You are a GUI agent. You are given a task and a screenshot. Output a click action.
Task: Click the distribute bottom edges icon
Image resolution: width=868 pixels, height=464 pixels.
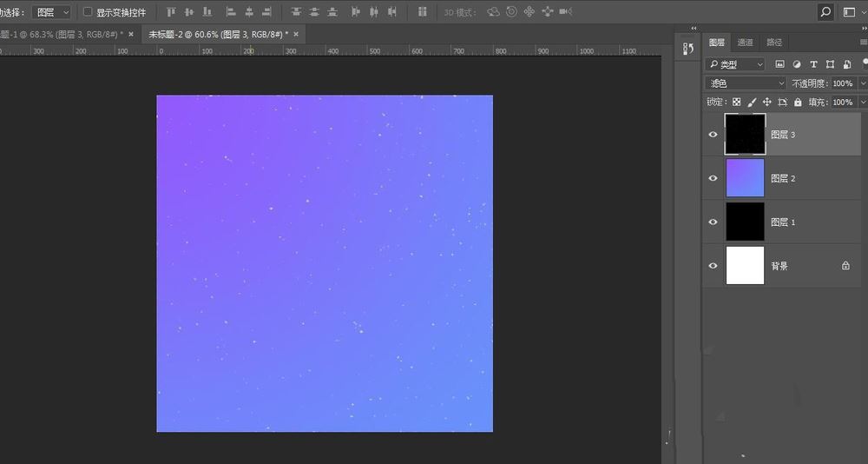(332, 11)
